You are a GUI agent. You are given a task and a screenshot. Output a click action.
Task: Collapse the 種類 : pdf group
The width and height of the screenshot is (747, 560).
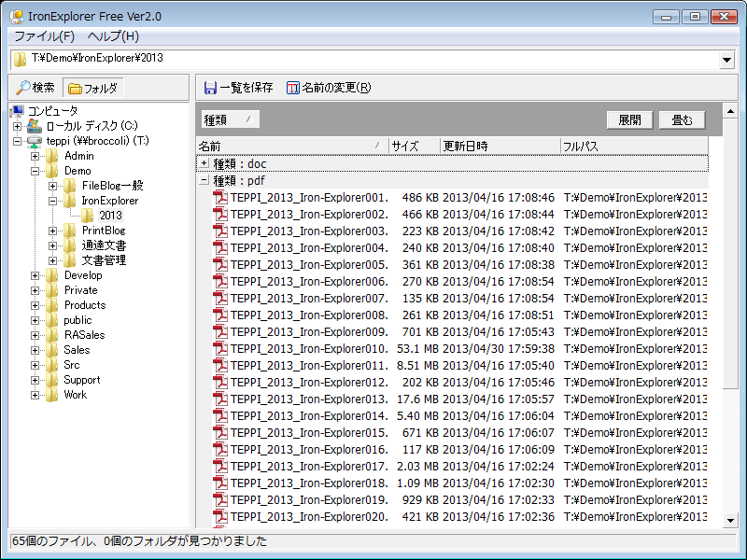tap(204, 180)
